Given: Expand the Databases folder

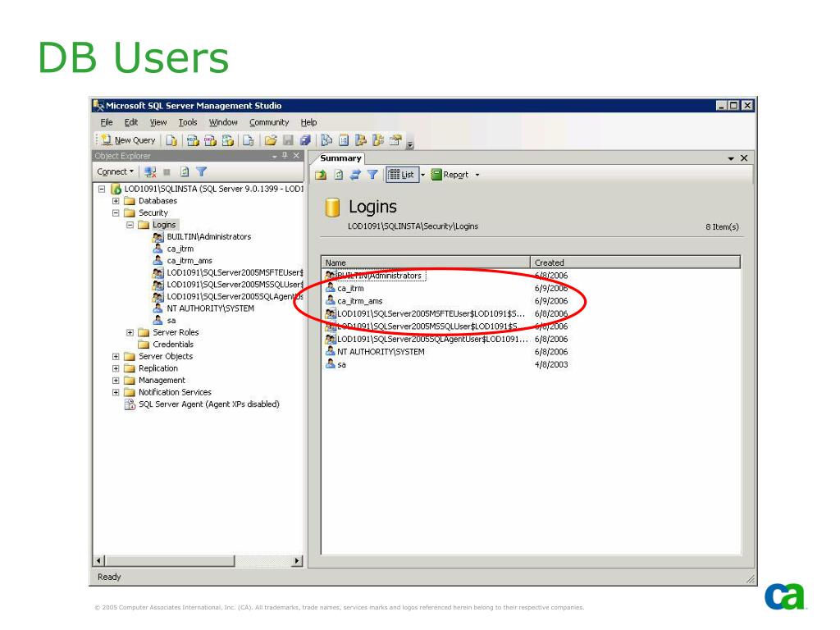Looking at the screenshot, I should (116, 201).
